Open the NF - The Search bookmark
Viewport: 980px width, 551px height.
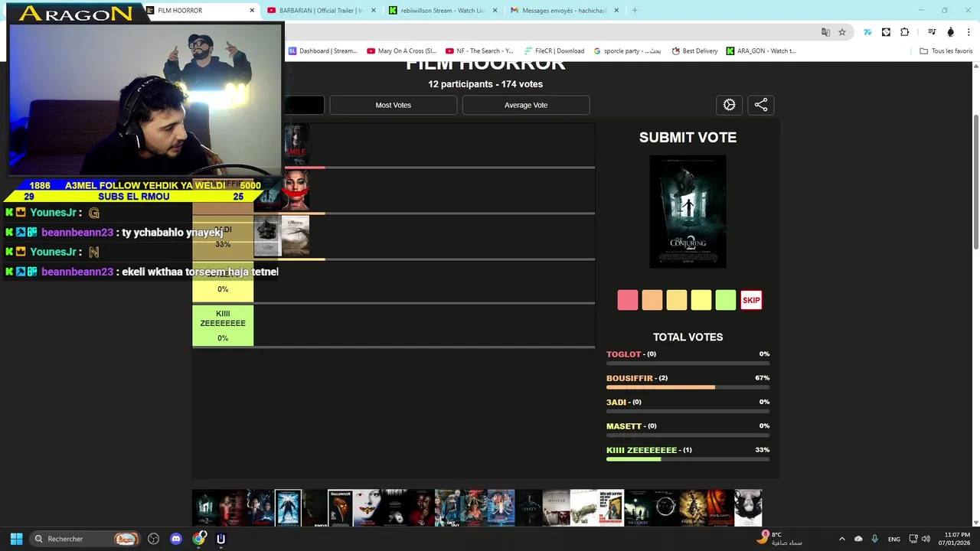480,51
